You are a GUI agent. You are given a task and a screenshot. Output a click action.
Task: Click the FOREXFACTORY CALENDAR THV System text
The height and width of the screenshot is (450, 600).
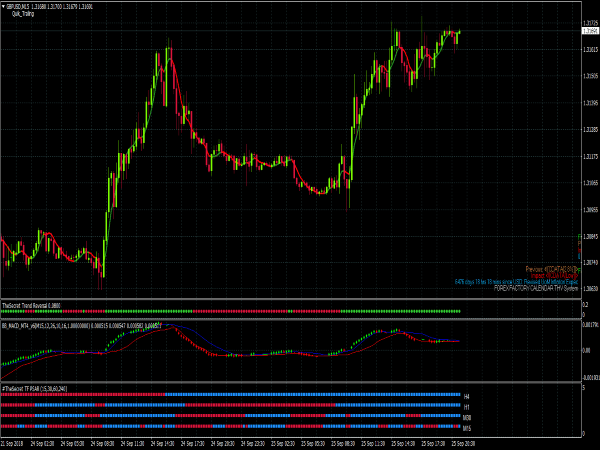pos(536,288)
